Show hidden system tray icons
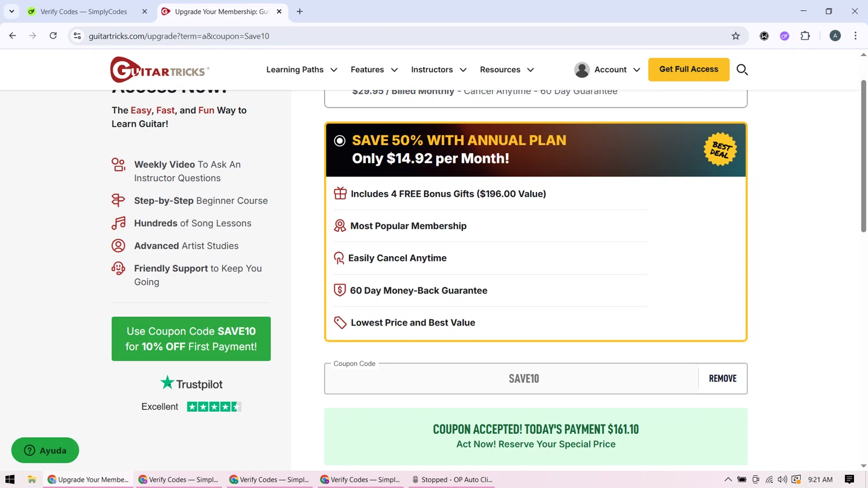868x488 pixels. 728,479
